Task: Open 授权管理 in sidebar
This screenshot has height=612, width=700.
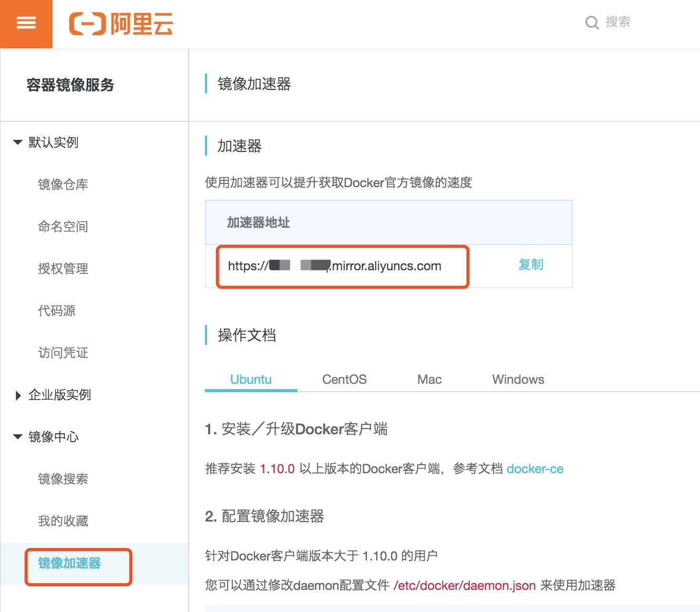Action: coord(63,269)
